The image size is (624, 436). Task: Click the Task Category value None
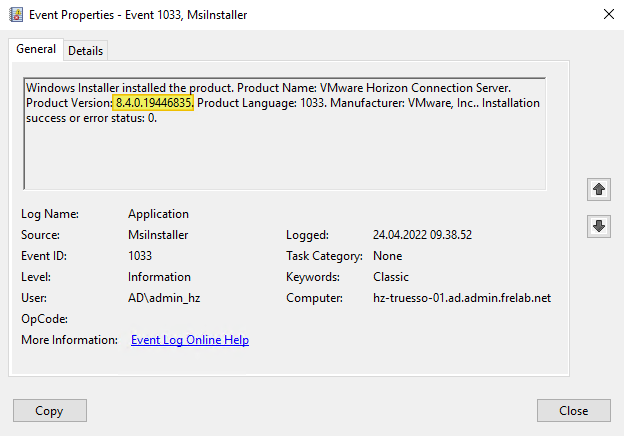pos(387,256)
